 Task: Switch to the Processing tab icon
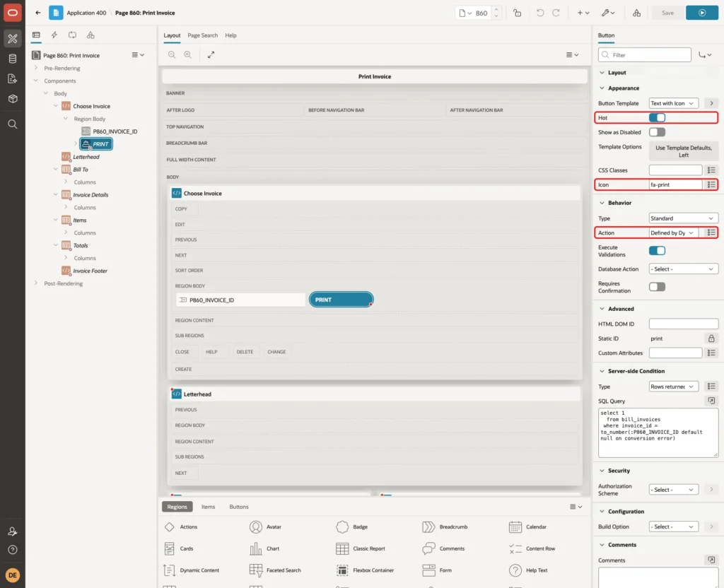click(73, 35)
